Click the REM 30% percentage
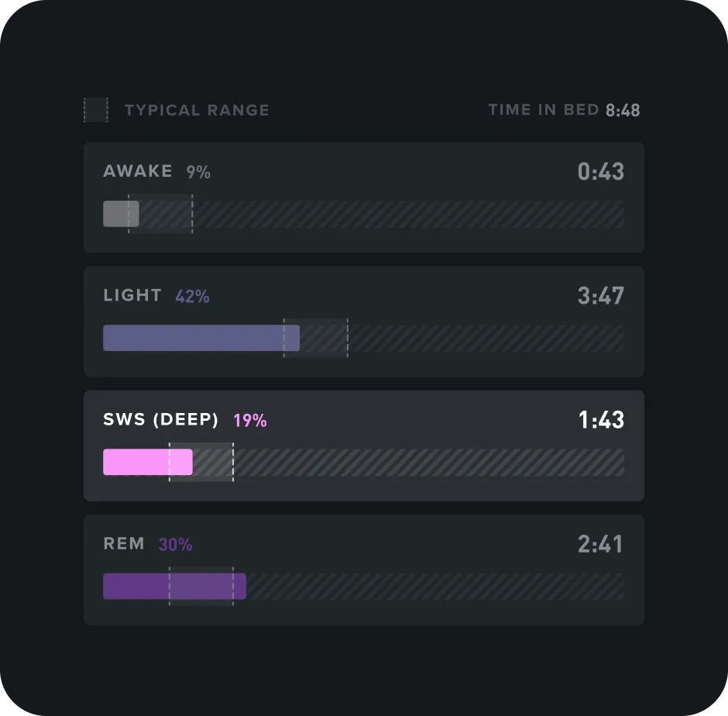The height and width of the screenshot is (716, 728). pos(176,545)
